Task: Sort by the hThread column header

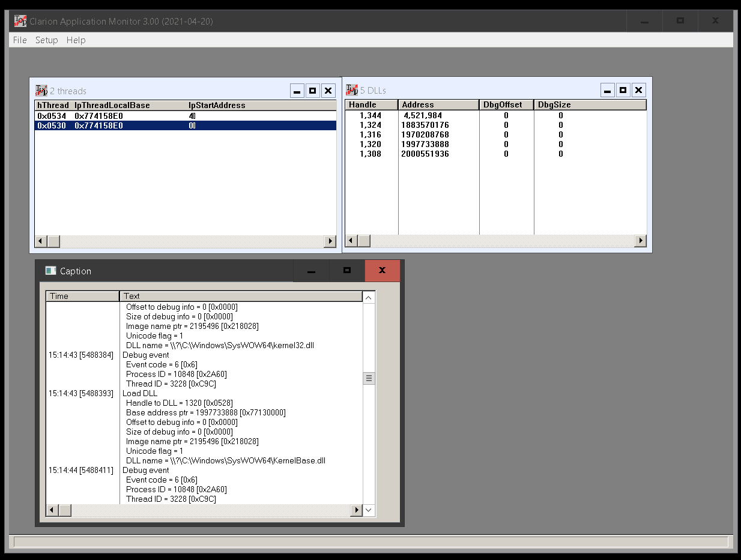Action: point(53,105)
